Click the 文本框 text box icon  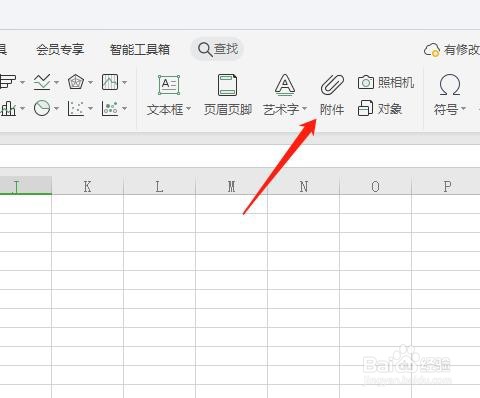coord(169,85)
